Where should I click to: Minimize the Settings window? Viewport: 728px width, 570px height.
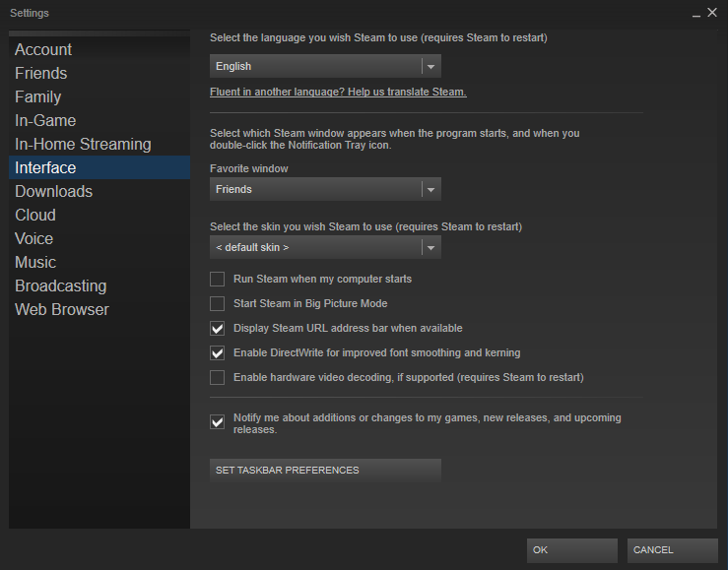pos(695,14)
